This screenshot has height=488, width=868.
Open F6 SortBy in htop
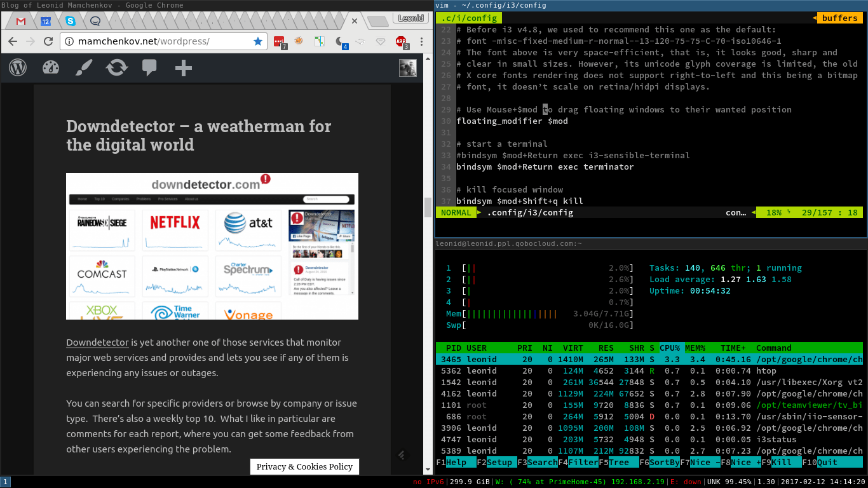click(x=660, y=462)
